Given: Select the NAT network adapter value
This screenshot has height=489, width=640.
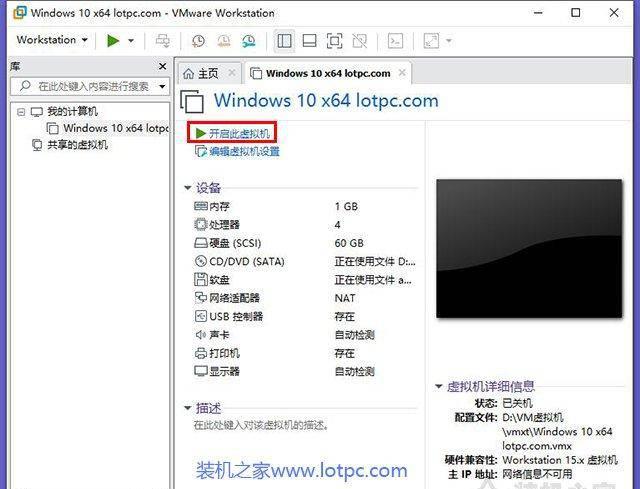Looking at the screenshot, I should tap(345, 298).
